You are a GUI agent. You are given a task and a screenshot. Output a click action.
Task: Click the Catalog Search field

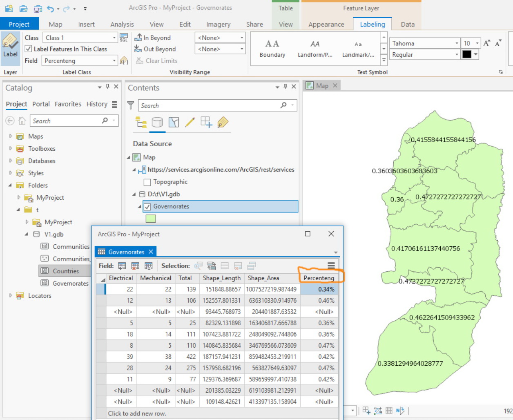pos(74,121)
